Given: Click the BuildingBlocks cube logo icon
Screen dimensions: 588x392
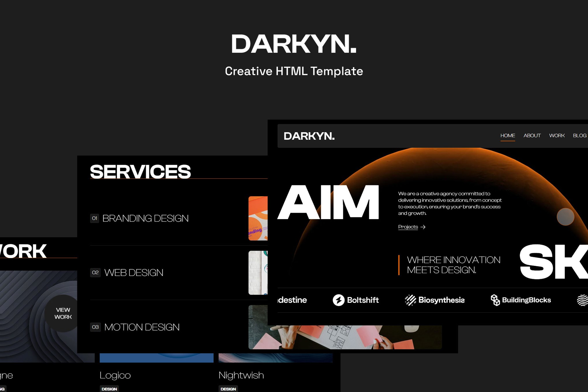Looking at the screenshot, I should (495, 300).
